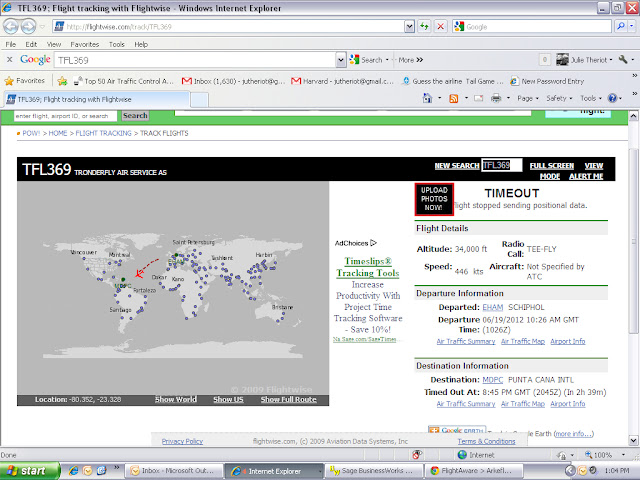640x480 pixels.
Task: Switch to Inbox - Microsoft Outlook taskbar item
Action: pos(174,471)
